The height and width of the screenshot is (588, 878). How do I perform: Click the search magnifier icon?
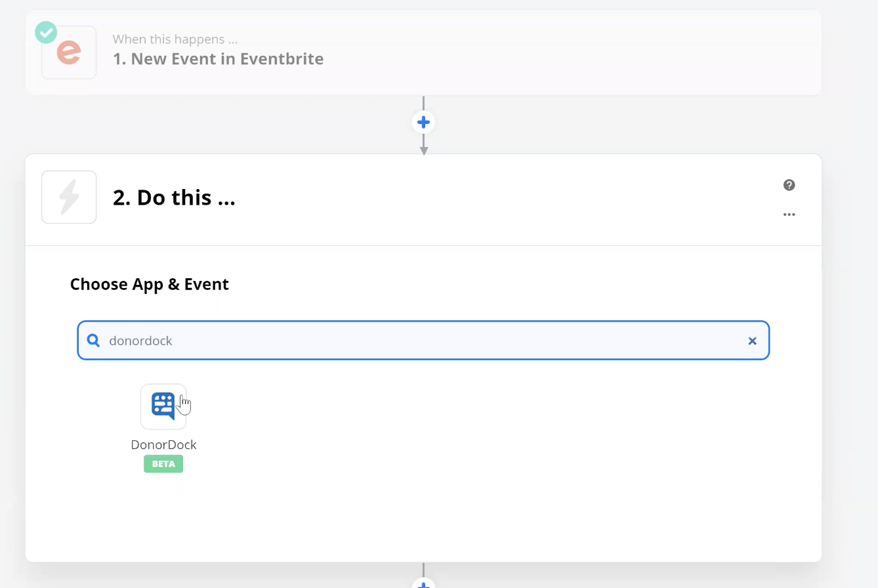tap(94, 341)
